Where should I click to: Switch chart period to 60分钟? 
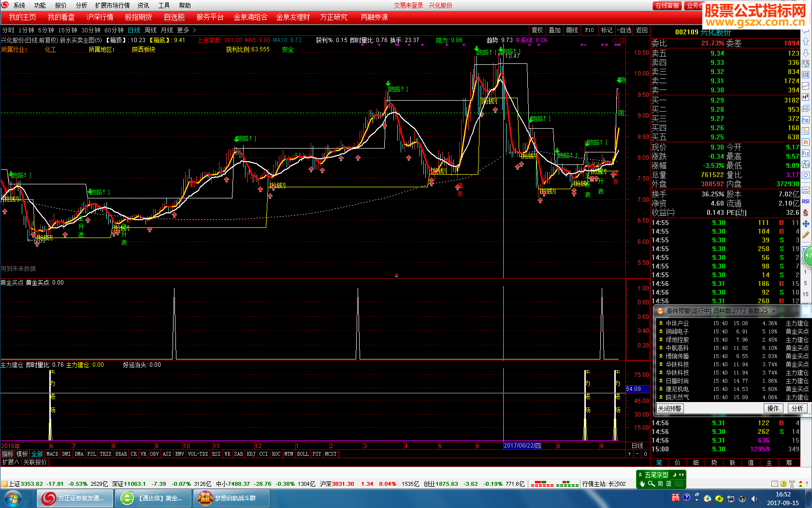[x=114, y=30]
